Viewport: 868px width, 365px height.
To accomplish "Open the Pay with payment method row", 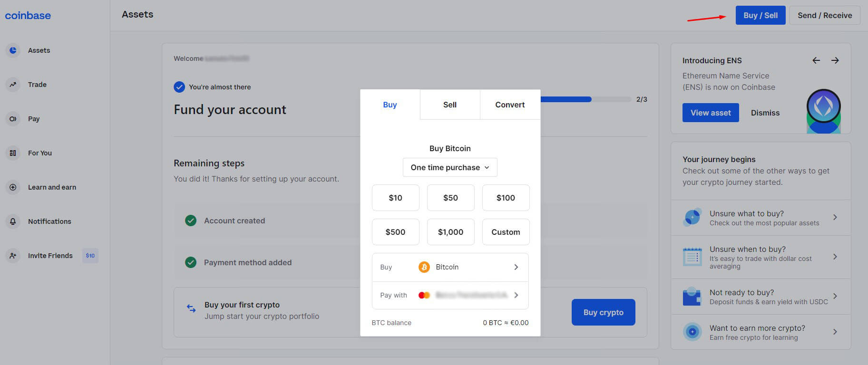I will coord(450,295).
